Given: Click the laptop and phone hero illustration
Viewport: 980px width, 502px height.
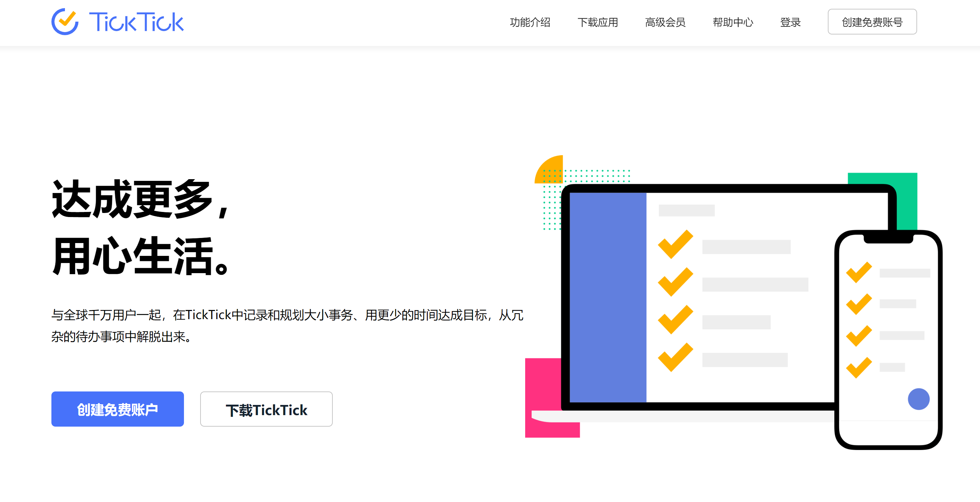Looking at the screenshot, I should [733, 302].
